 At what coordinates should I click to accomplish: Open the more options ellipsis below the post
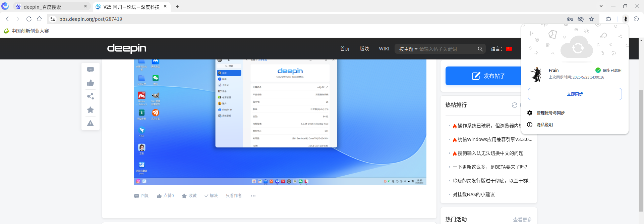point(253,196)
